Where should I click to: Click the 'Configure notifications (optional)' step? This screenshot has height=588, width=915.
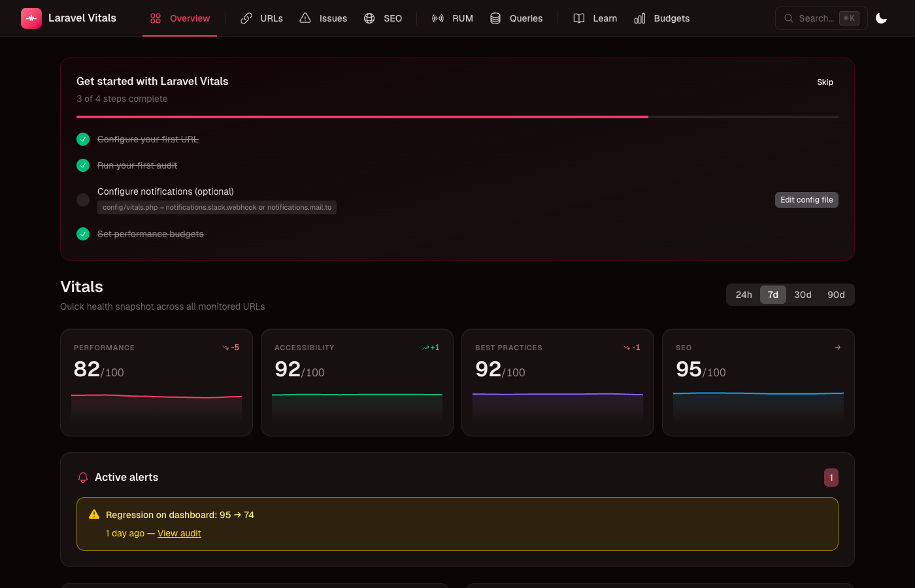coord(165,191)
